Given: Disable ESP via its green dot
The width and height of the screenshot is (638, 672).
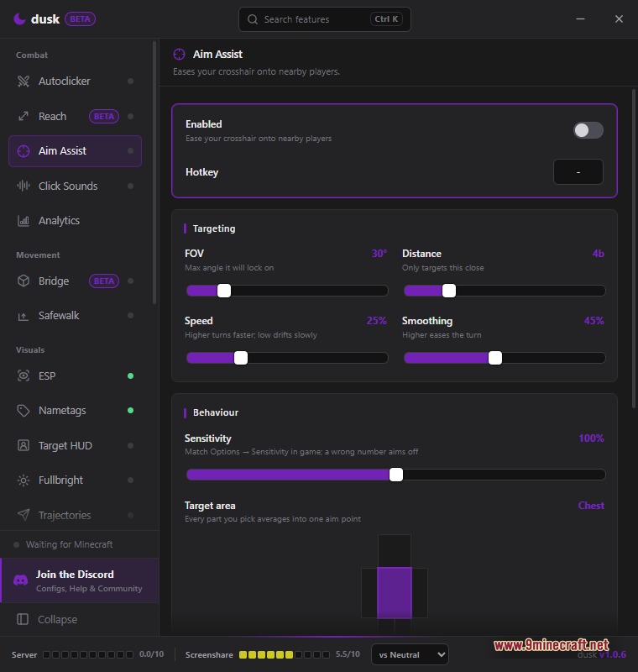Looking at the screenshot, I should pyautogui.click(x=131, y=375).
